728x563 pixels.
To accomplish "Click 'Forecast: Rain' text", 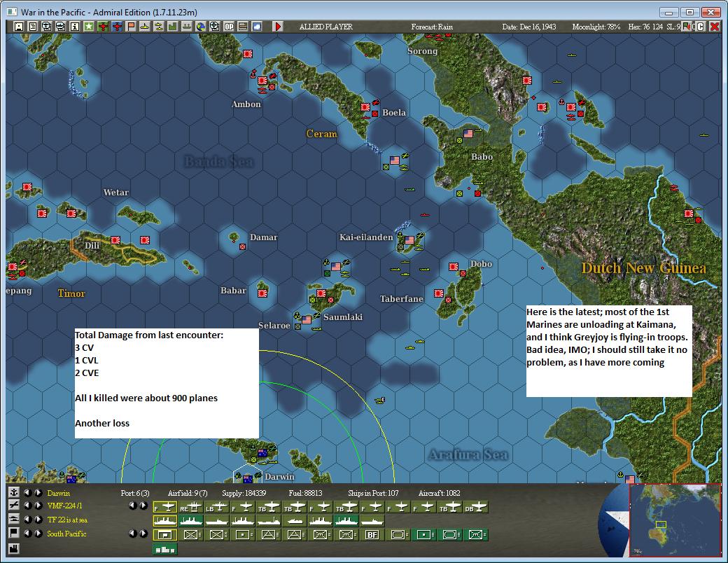I will click(x=432, y=27).
